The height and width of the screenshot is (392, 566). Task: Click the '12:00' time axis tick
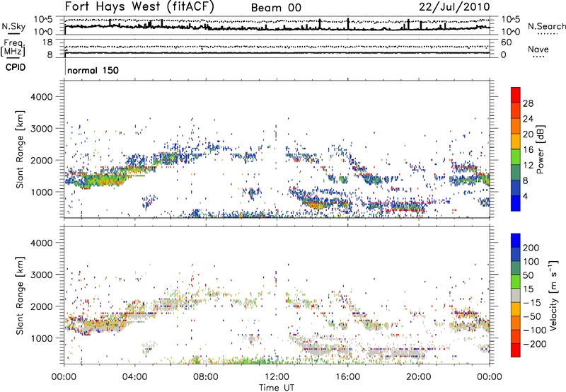[277, 377]
